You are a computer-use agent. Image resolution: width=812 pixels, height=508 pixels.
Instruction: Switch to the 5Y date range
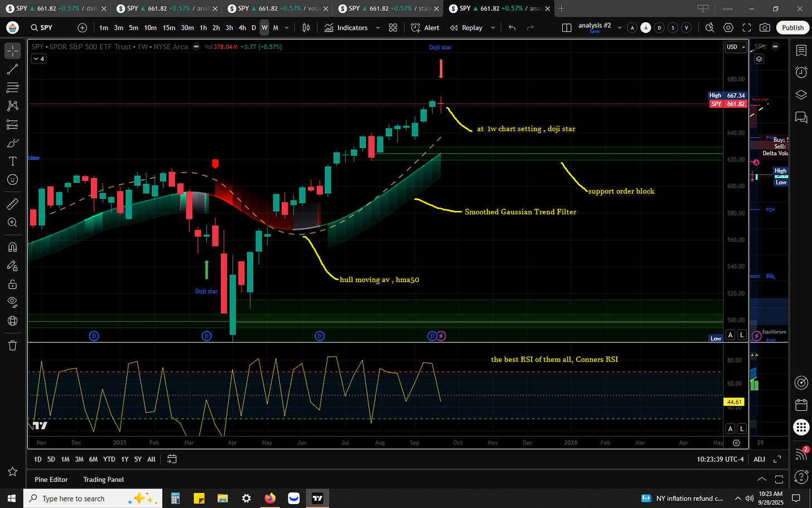(x=138, y=459)
